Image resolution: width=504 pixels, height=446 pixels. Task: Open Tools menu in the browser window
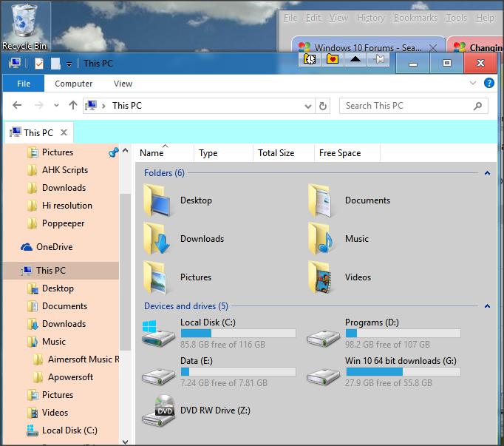pos(457,18)
